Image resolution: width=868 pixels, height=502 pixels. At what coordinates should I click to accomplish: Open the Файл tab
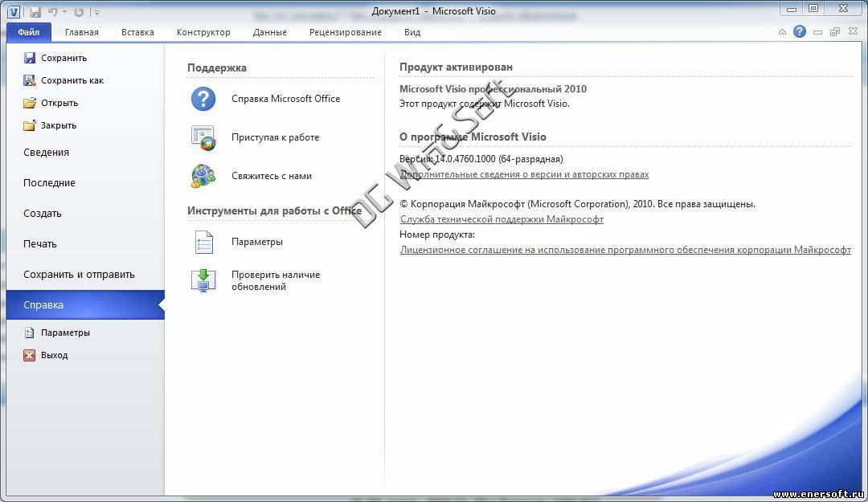[x=29, y=32]
